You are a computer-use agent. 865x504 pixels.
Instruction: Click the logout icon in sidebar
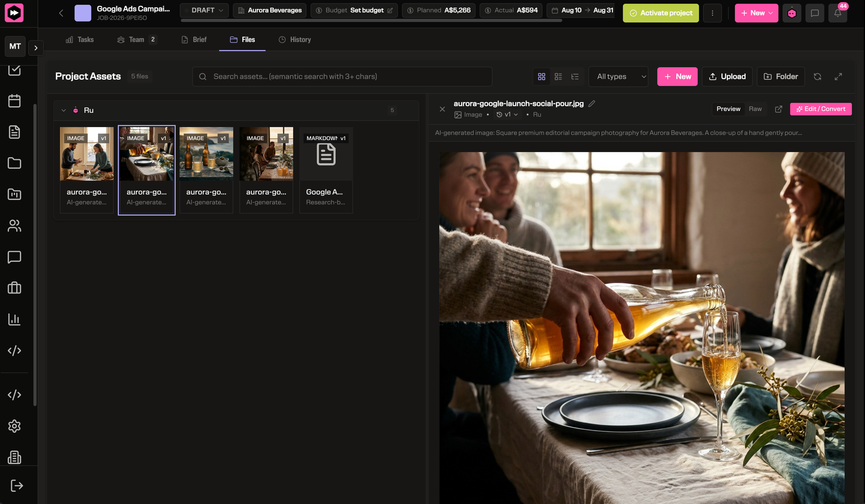[x=16, y=485]
